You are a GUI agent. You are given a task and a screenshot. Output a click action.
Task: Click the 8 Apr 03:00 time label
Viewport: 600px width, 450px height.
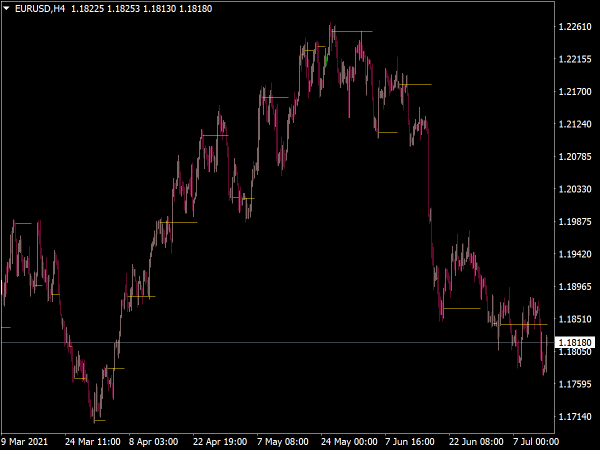point(153,442)
